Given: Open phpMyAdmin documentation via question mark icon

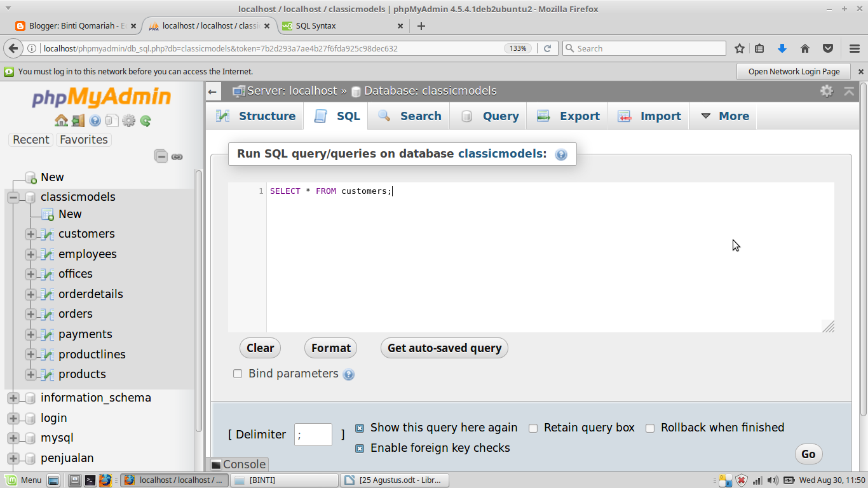Looking at the screenshot, I should tap(95, 119).
